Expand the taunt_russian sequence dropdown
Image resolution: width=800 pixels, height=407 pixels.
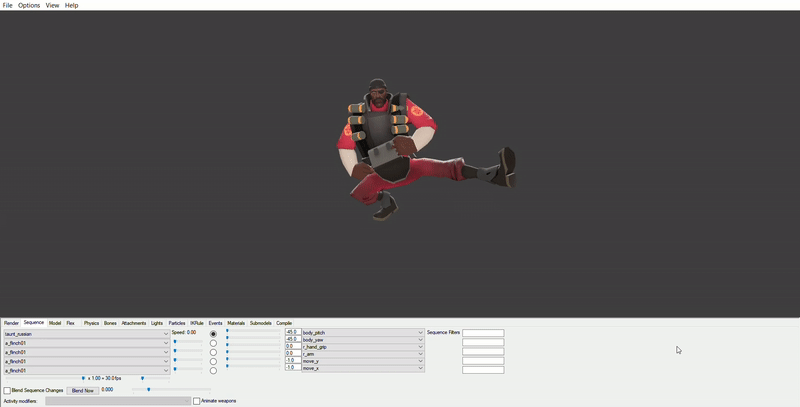[166, 334]
